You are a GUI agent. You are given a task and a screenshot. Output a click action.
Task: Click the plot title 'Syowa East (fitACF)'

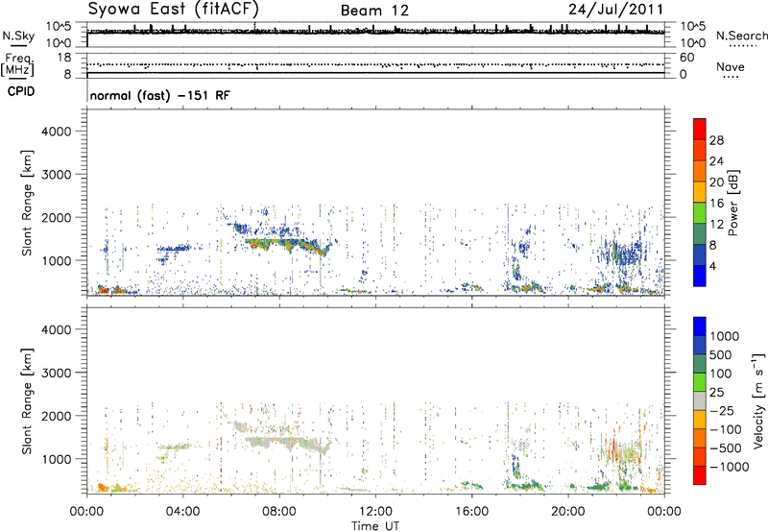pyautogui.click(x=174, y=10)
